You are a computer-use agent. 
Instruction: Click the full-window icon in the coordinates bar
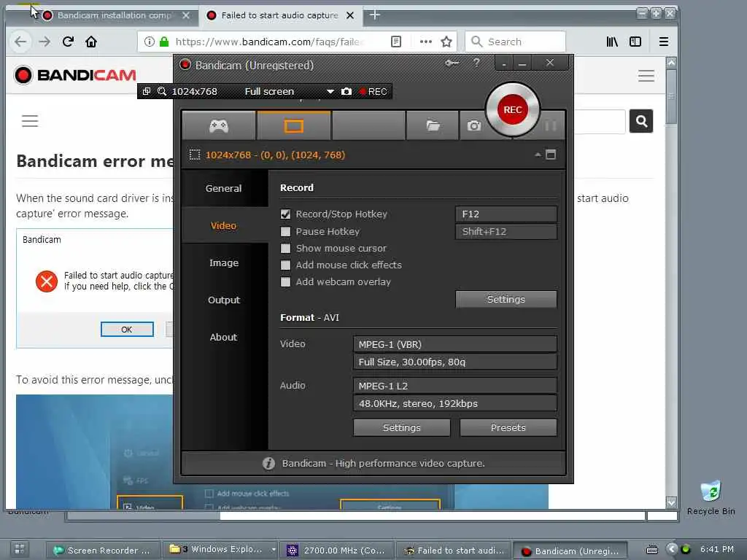(x=551, y=155)
